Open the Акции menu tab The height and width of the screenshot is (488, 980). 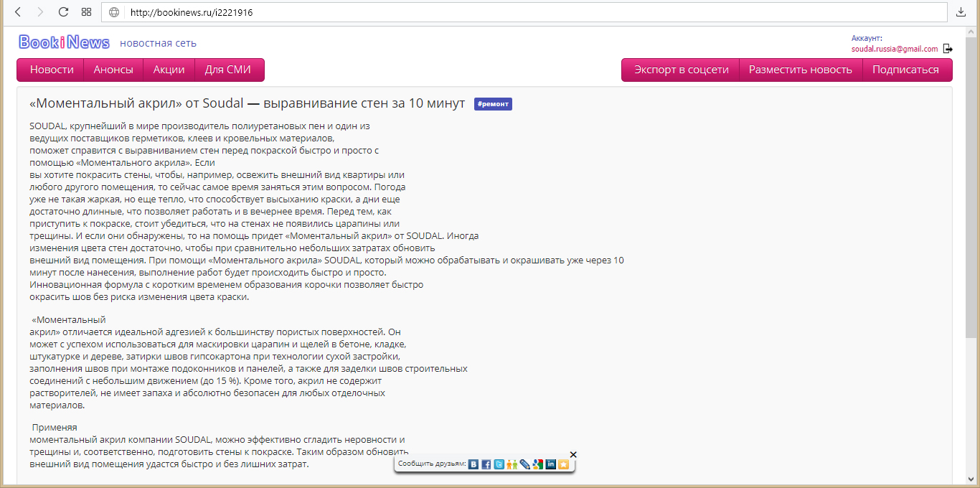click(x=169, y=70)
